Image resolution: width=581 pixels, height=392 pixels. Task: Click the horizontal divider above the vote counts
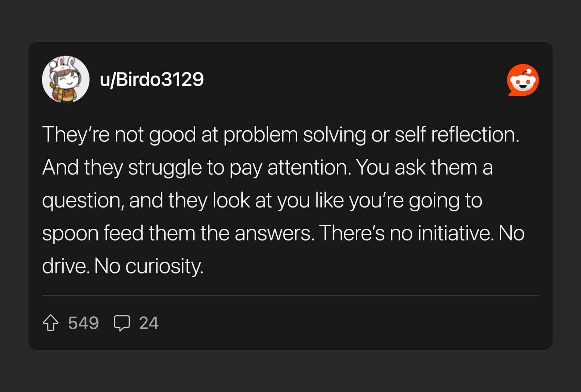290,296
